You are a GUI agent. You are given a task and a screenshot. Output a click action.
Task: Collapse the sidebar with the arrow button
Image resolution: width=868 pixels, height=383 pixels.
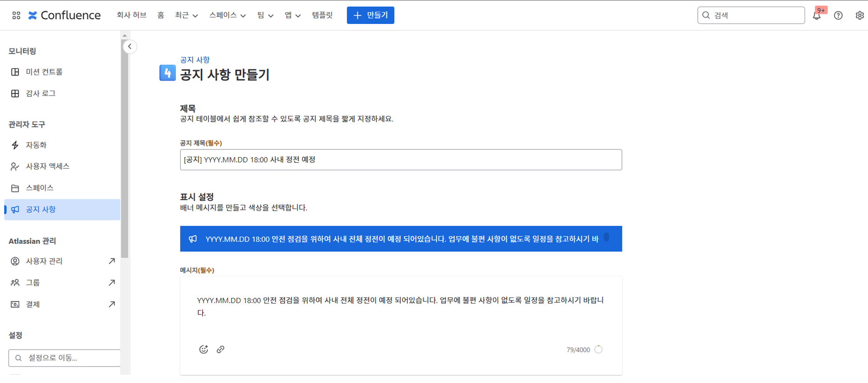[x=130, y=46]
